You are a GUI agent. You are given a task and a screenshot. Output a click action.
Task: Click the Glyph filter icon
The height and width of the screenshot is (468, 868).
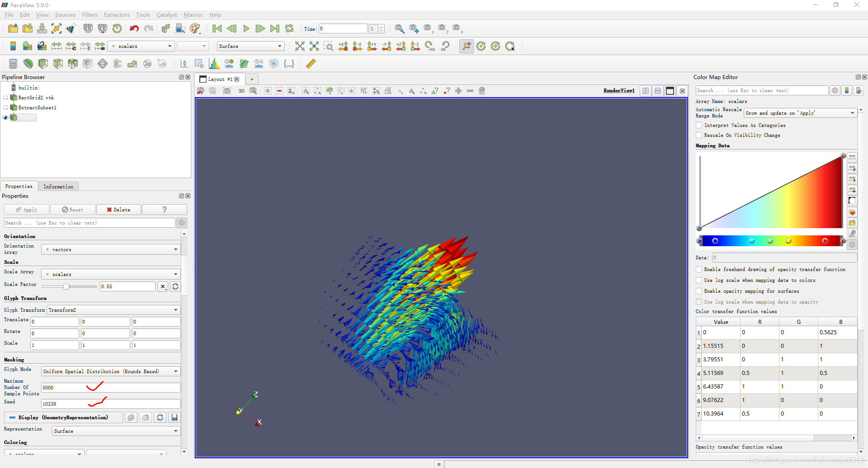103,64
